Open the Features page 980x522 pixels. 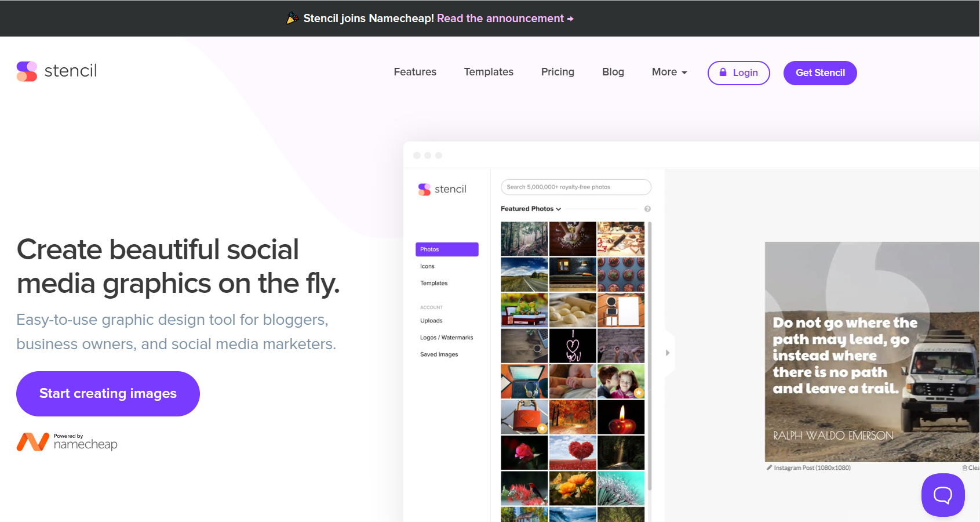pos(415,72)
